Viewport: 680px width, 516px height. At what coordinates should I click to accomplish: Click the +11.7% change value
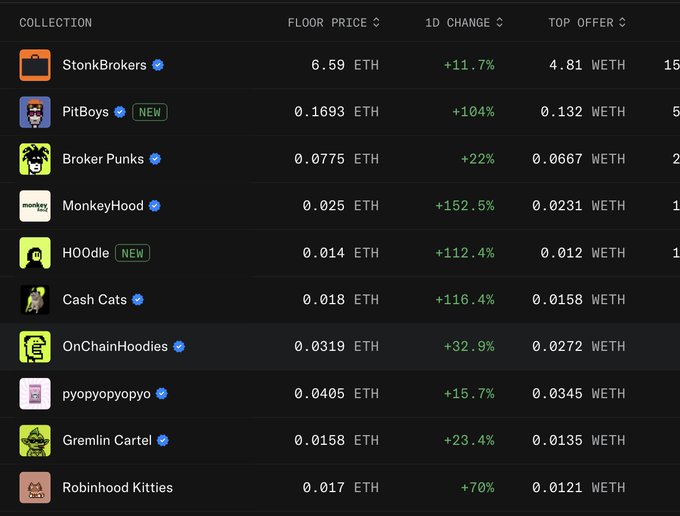[469, 65]
